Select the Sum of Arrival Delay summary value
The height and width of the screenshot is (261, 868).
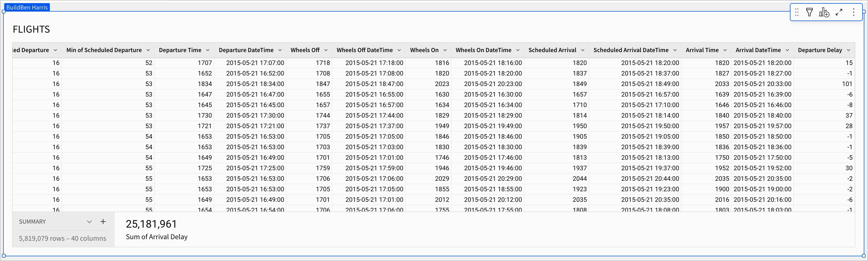tap(151, 224)
